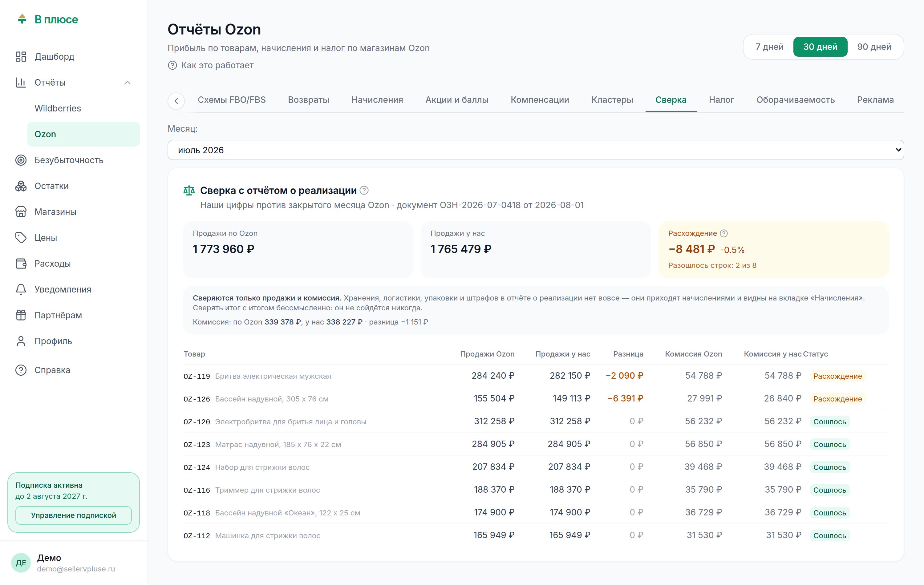The height and width of the screenshot is (585, 924).
Task: Click the «Продажи по Ozon» 1 773 960 ₽ card
Action: click(298, 249)
